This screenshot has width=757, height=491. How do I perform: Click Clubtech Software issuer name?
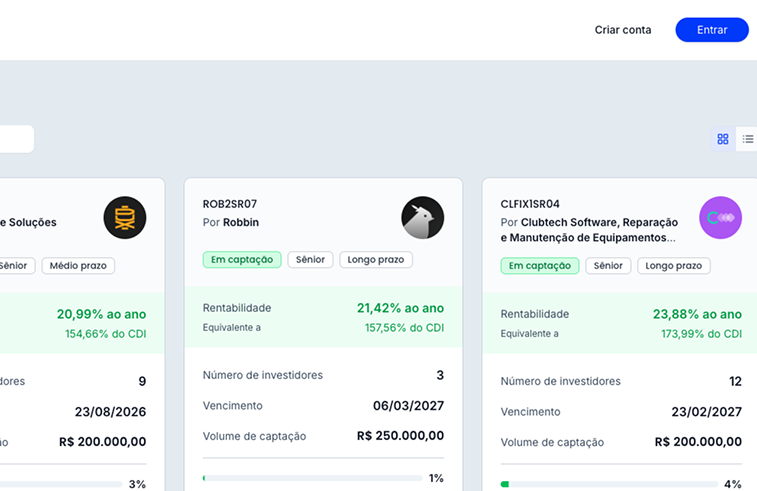(589, 230)
